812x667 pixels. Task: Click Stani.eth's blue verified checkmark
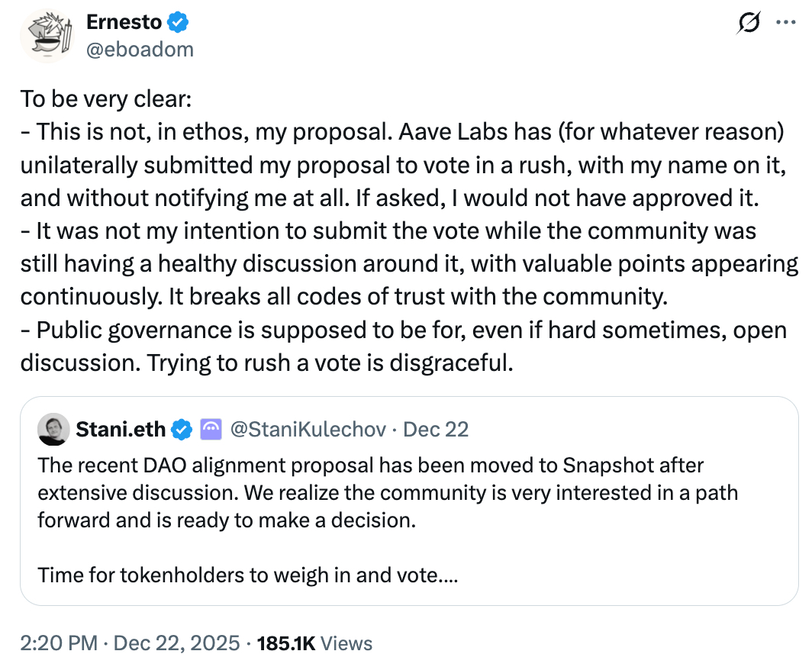182,430
